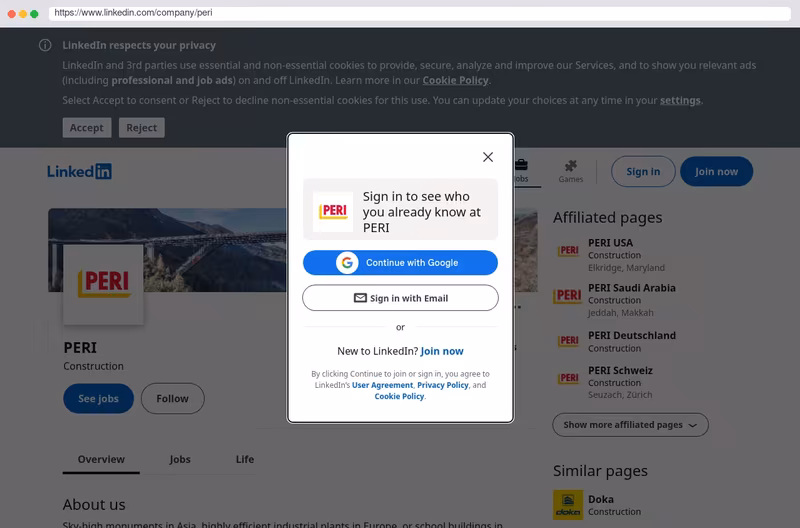Open Cookie Policy link in the dialog
The image size is (800, 528).
click(399, 396)
